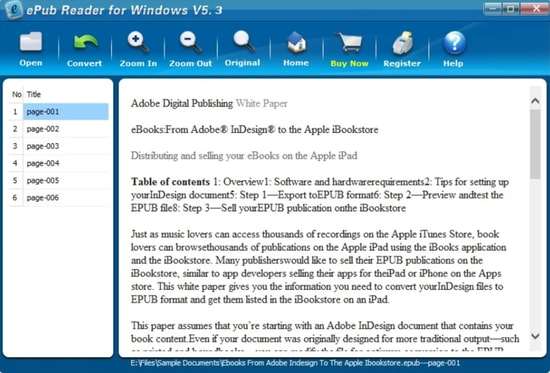Select page-002 in the page list

pyautogui.click(x=66, y=129)
